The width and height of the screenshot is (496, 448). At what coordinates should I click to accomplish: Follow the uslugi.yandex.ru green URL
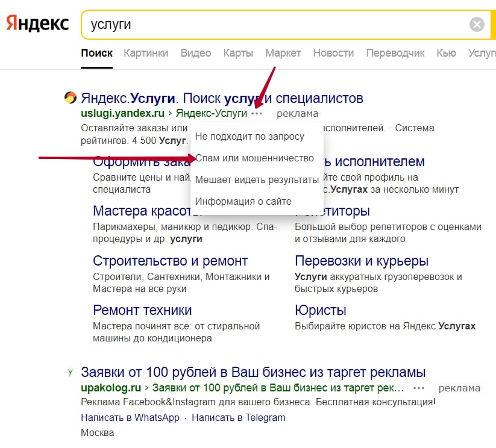coord(123,113)
